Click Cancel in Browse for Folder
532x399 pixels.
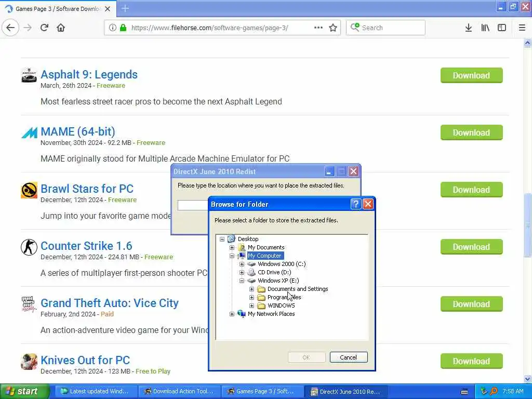click(x=349, y=357)
